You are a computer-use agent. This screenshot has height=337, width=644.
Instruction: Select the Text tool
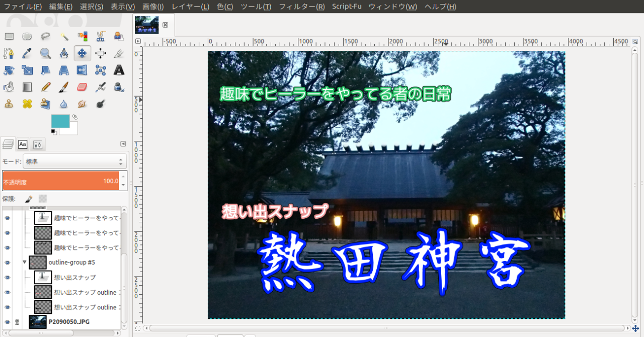click(119, 70)
